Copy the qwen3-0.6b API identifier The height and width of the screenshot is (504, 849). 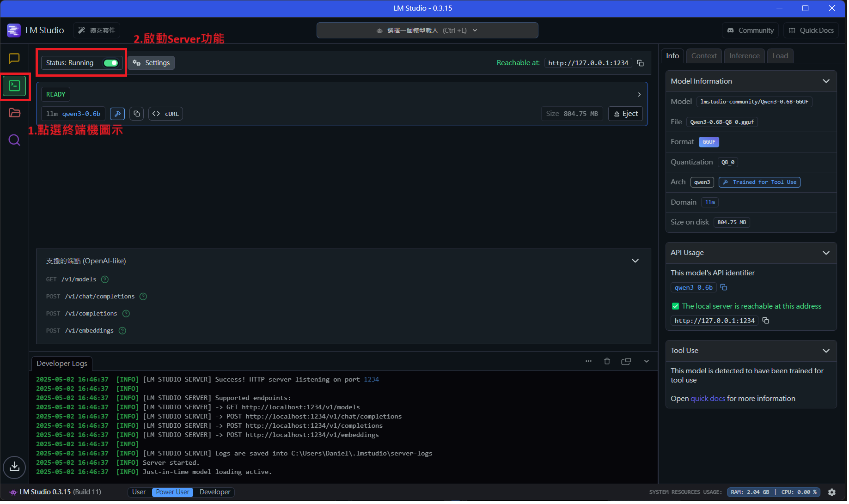tap(724, 287)
